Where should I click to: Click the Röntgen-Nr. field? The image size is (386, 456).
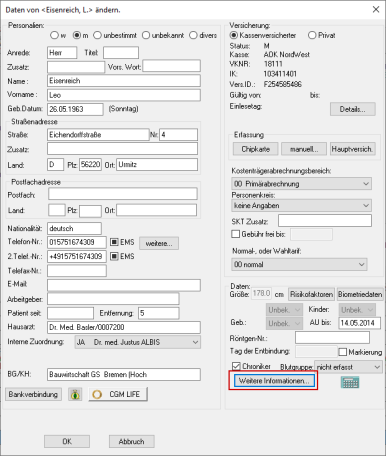pyautogui.click(x=332, y=338)
